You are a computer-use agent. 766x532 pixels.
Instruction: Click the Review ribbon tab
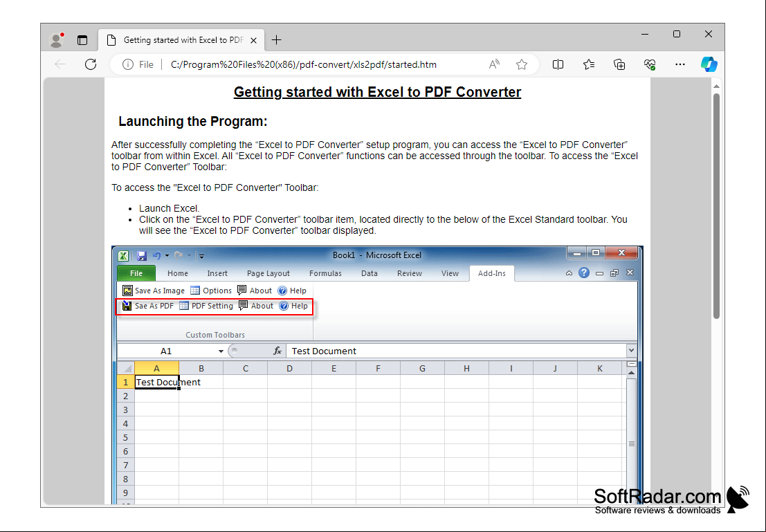(x=410, y=273)
